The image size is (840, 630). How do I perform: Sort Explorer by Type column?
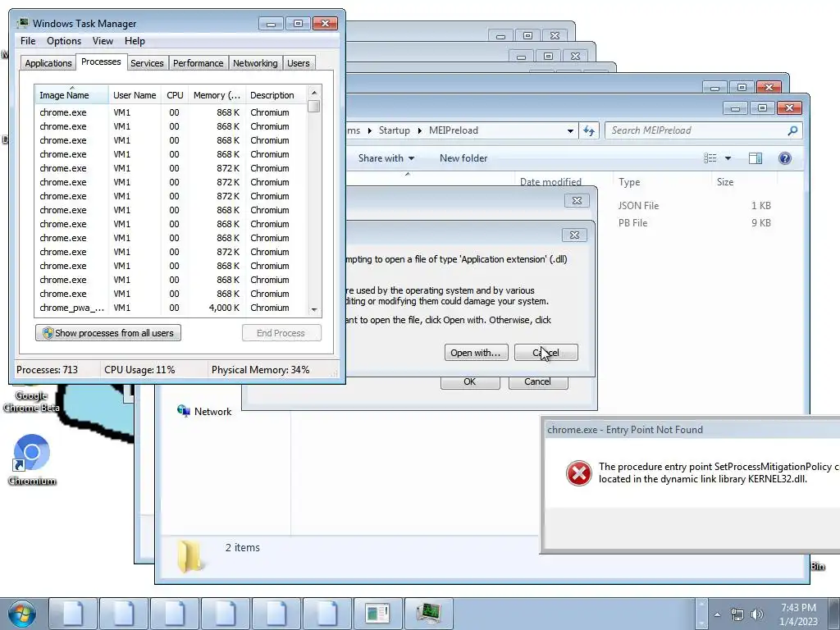[x=662, y=182]
